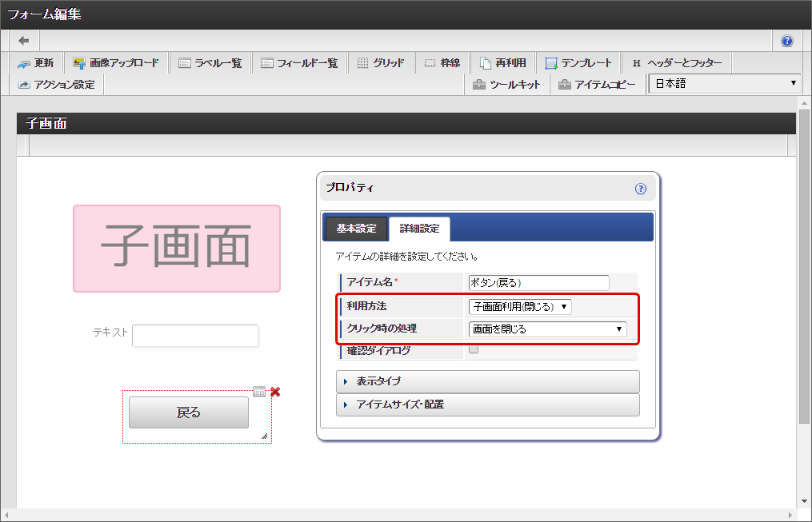Expand the 表示タイプ section
Screen dimensions: 812x522
[488, 381]
